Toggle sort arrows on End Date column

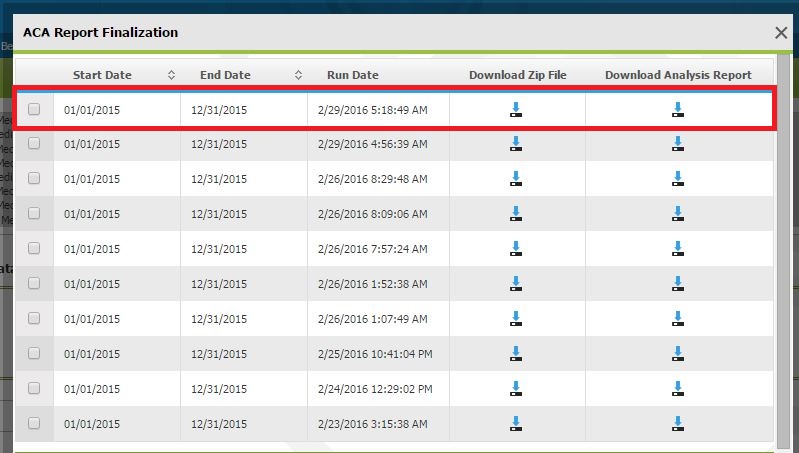point(298,75)
